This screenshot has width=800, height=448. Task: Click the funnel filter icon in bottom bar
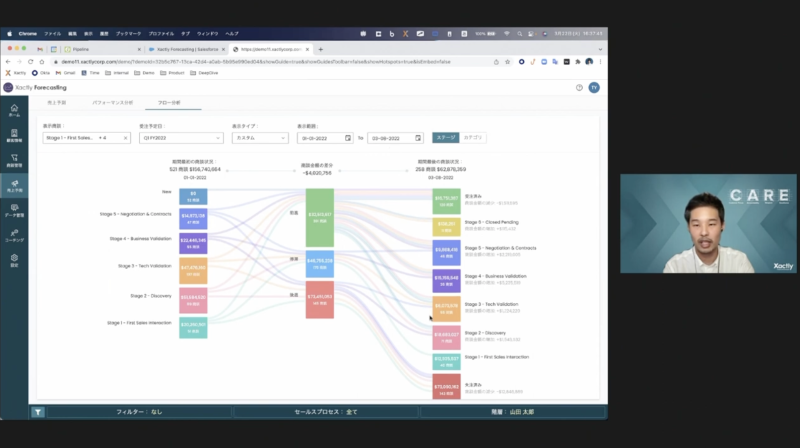(x=37, y=411)
